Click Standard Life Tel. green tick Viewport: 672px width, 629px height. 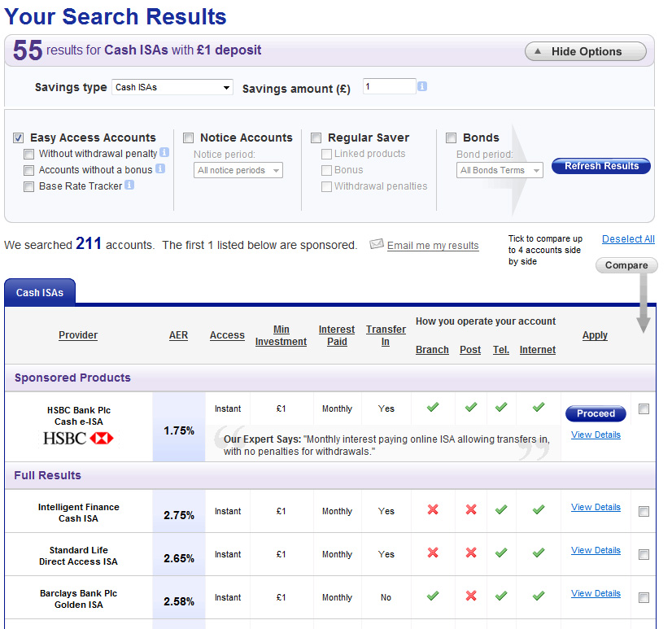coord(501,553)
